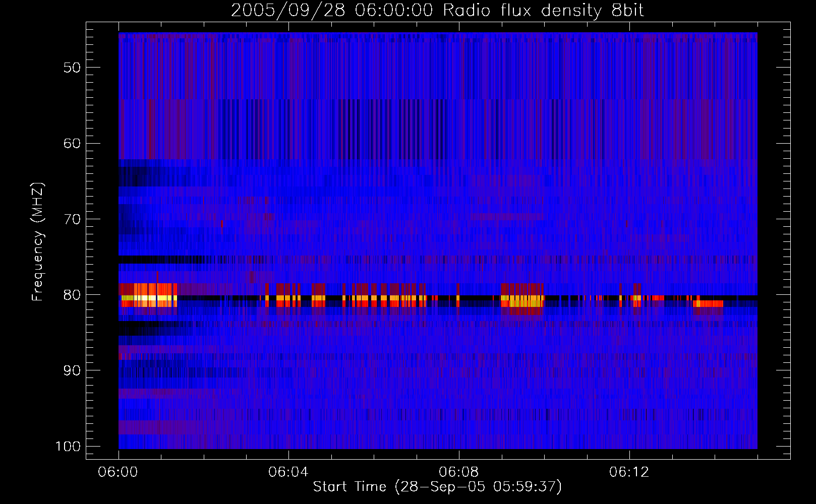Screen dimensions: 816x504
Task: Click the 'Frequency (MHZ)' axis label
Action: click(x=38, y=241)
